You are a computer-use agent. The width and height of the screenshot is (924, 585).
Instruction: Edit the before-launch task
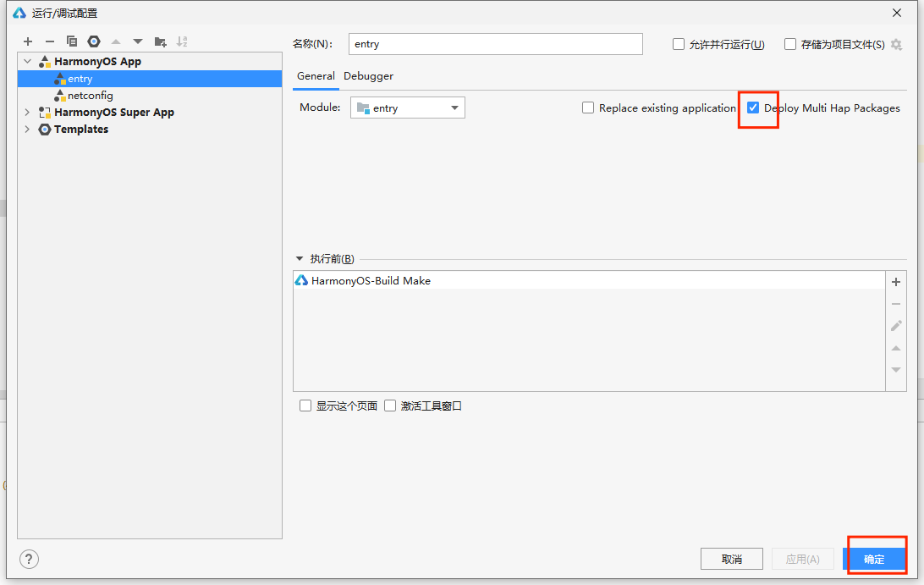coord(896,326)
